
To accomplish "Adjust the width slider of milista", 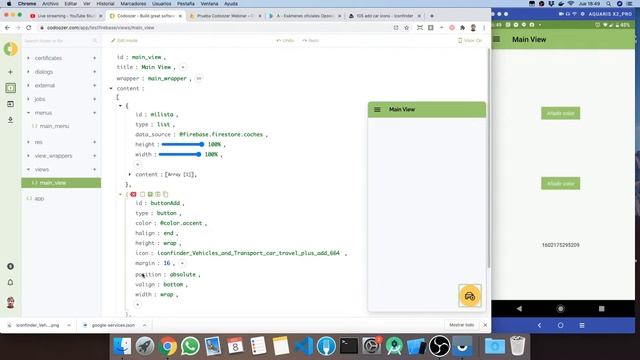I will [x=180, y=154].
